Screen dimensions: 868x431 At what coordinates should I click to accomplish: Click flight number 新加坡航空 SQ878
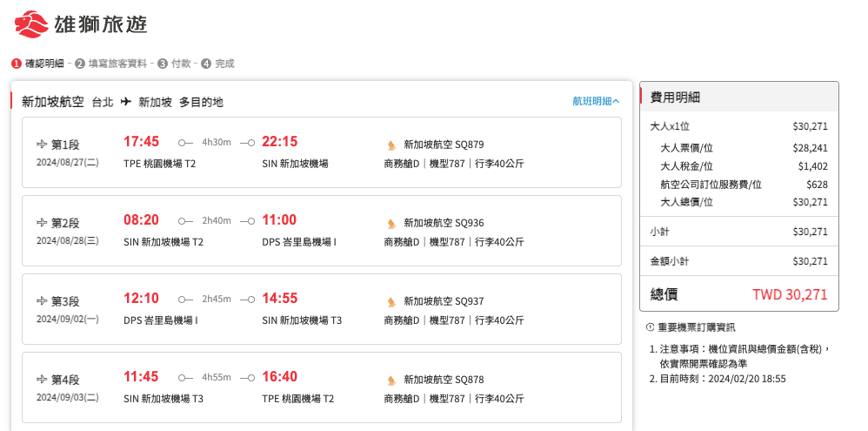[x=444, y=380]
